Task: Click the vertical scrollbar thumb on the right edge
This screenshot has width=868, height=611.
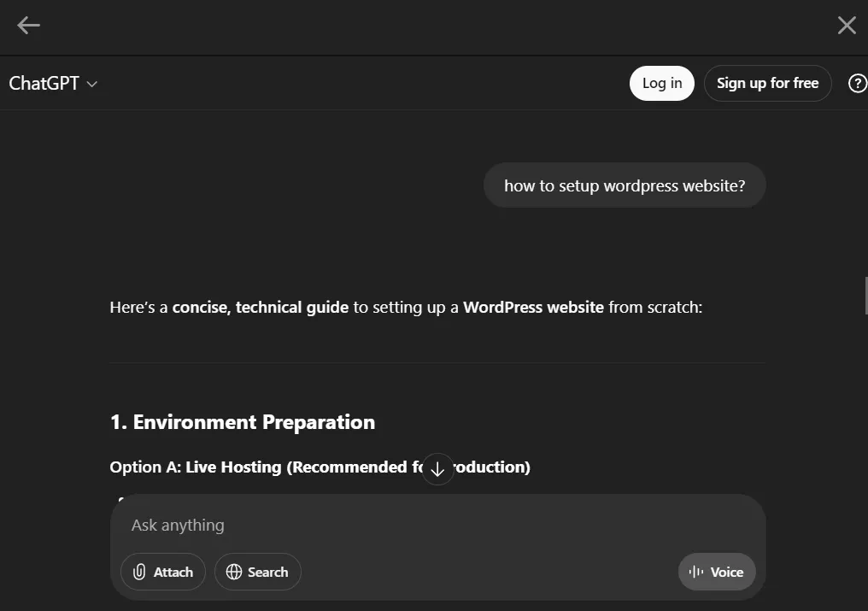Action: (x=865, y=296)
